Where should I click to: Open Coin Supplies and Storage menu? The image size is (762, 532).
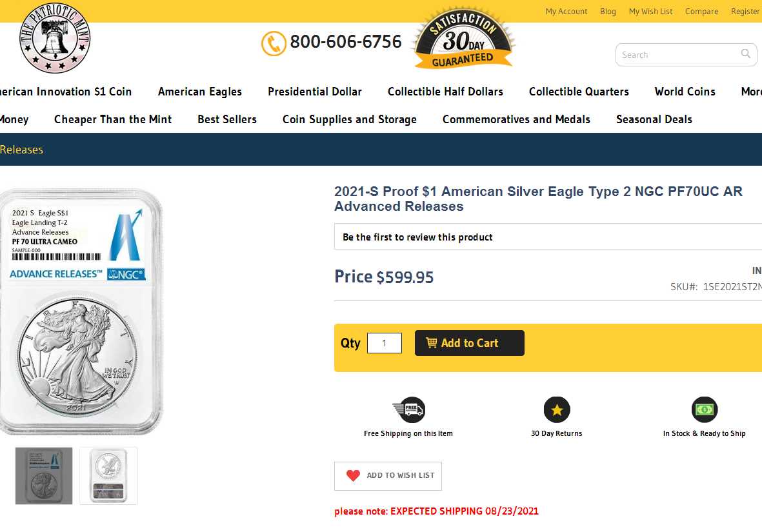(x=350, y=119)
